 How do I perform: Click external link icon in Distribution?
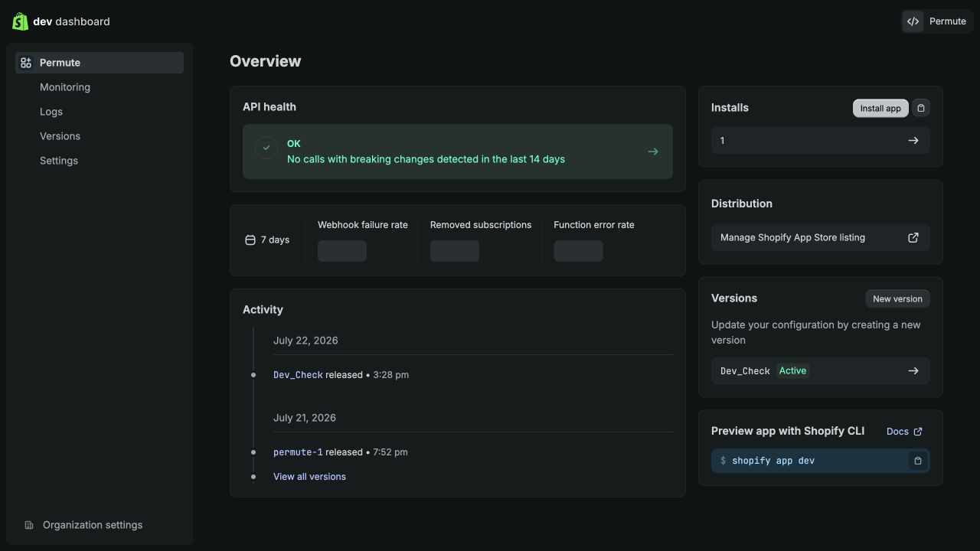point(913,237)
